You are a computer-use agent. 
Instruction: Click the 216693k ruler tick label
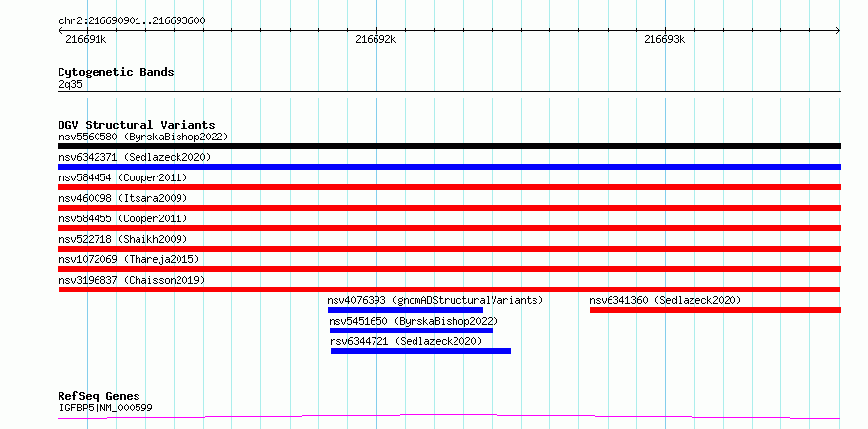coord(664,39)
